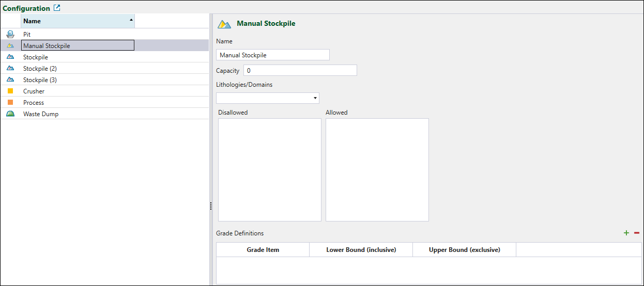This screenshot has width=644, height=286.
Task: Click the Stockpile (3) icon
Action: pos(10,80)
